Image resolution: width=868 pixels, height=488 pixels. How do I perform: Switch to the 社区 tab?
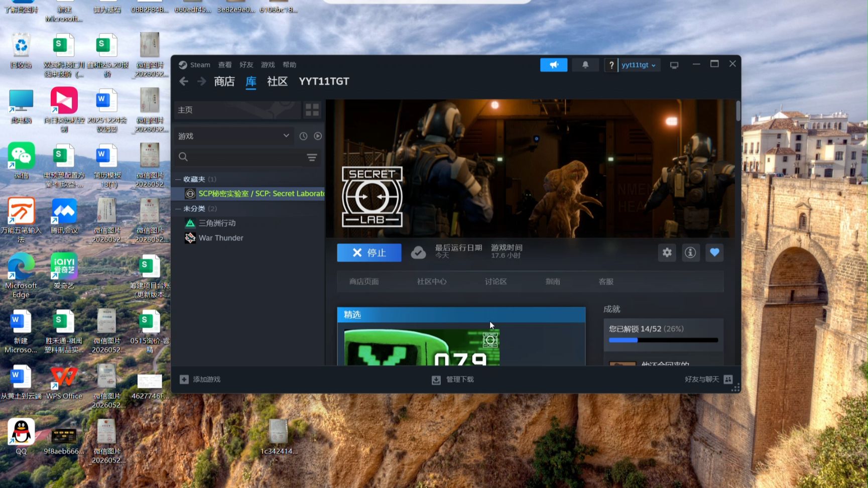click(277, 81)
